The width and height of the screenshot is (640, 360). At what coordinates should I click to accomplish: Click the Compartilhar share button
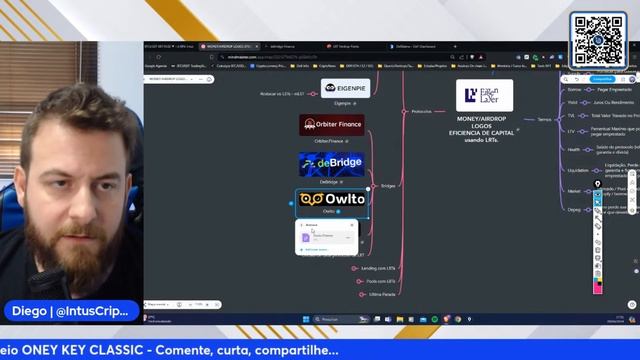(x=602, y=79)
